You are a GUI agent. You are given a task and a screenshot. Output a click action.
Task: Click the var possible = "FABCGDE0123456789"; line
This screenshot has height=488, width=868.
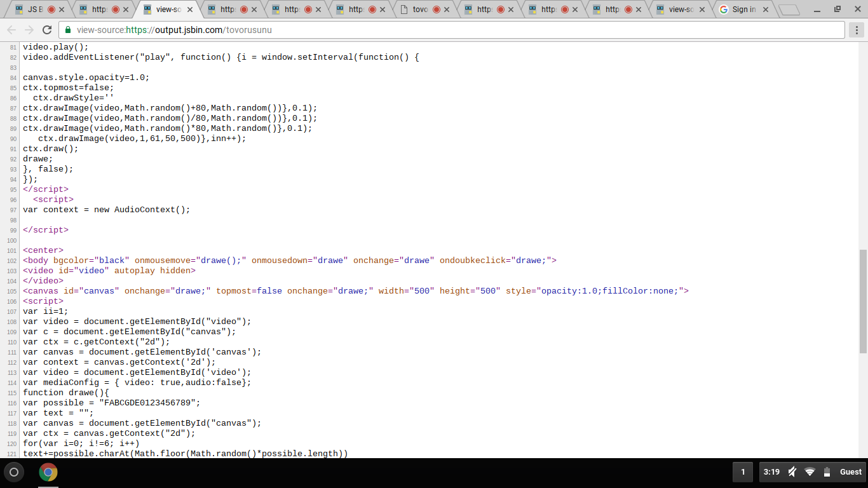coord(112,403)
